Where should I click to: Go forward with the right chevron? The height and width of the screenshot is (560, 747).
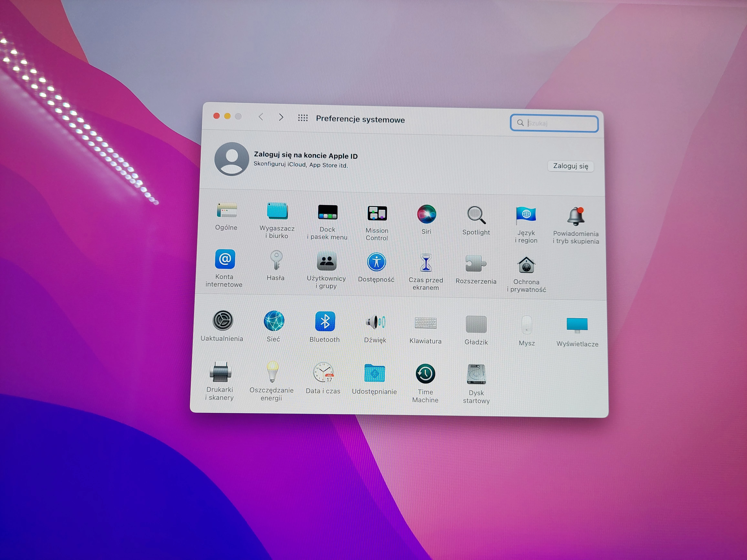[281, 117]
